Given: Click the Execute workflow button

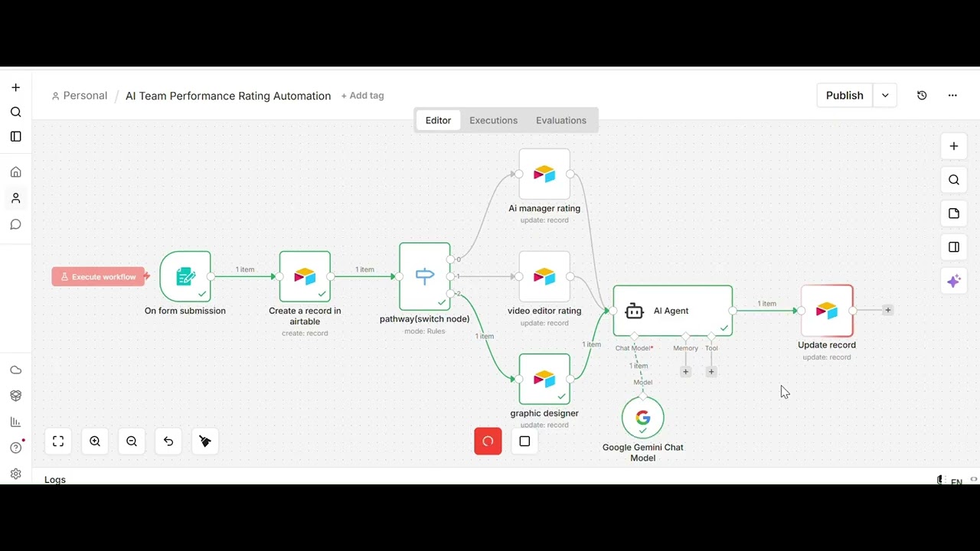Looking at the screenshot, I should (99, 277).
